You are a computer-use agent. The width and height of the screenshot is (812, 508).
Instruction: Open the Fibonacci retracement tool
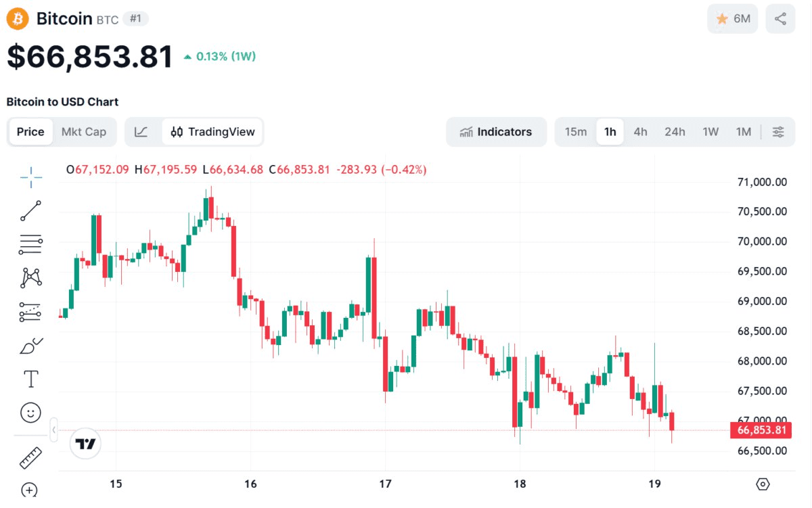point(31,244)
